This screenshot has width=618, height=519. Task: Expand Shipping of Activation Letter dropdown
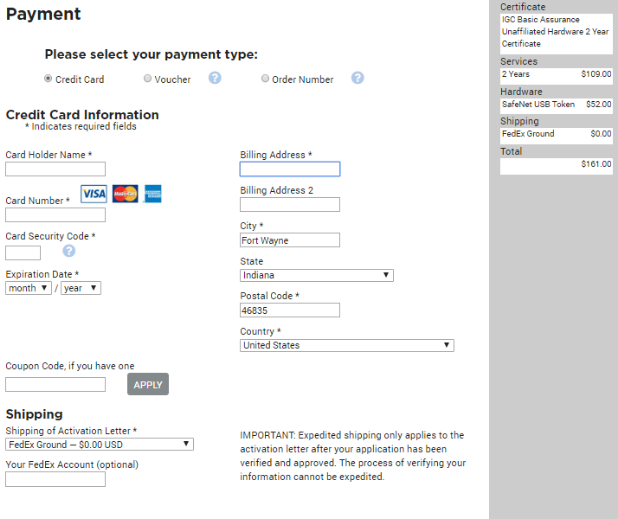click(99, 444)
